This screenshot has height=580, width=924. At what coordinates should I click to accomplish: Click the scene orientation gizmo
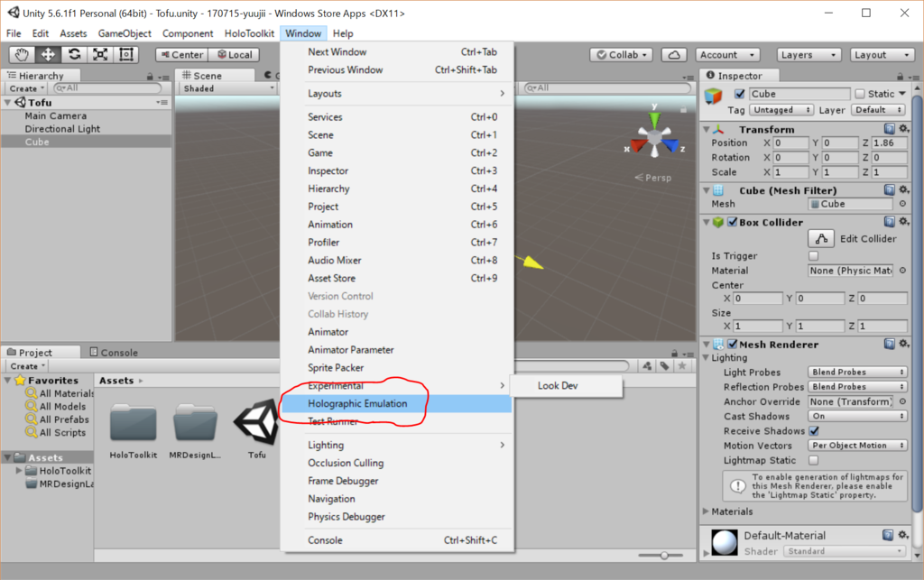pyautogui.click(x=654, y=136)
